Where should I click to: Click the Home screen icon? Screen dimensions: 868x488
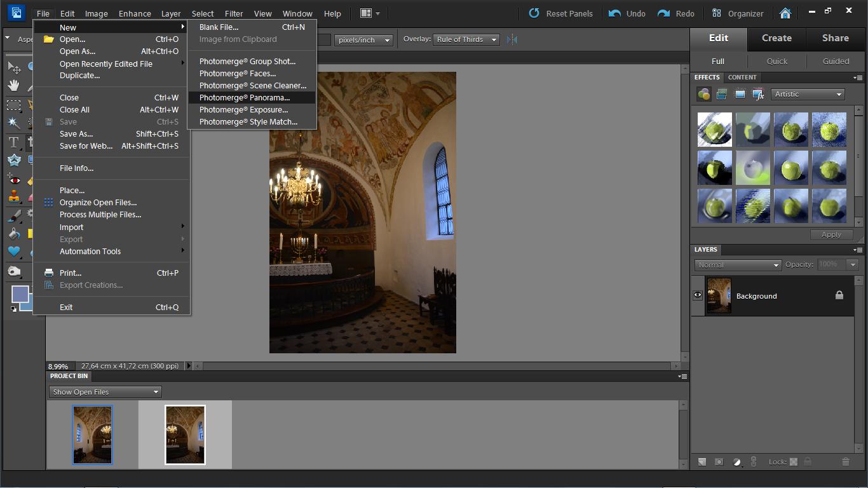(785, 13)
